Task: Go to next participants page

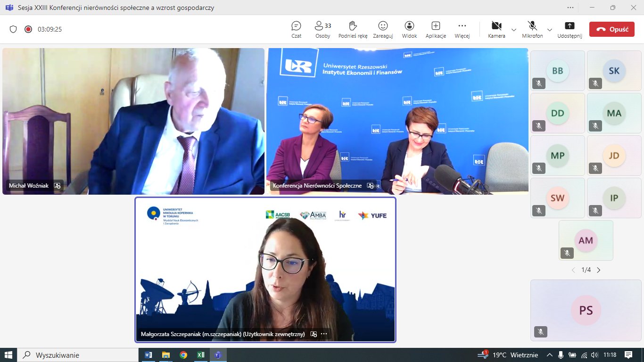Action: [x=599, y=270]
